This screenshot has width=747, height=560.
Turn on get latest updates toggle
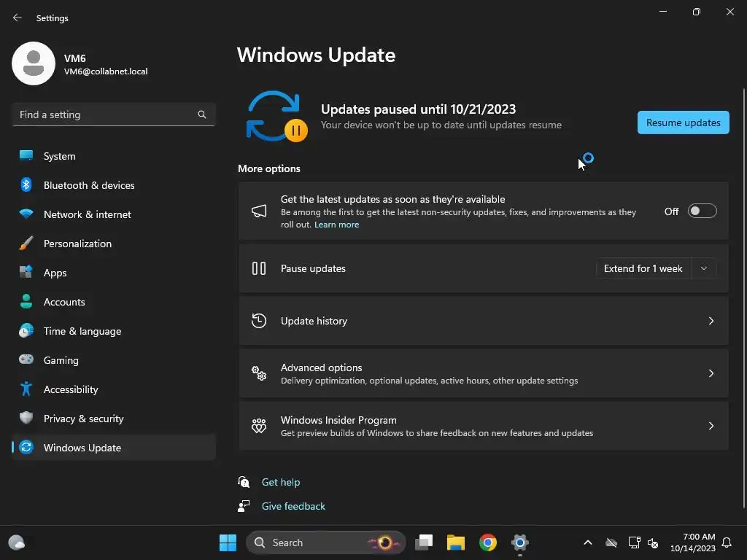pyautogui.click(x=703, y=211)
